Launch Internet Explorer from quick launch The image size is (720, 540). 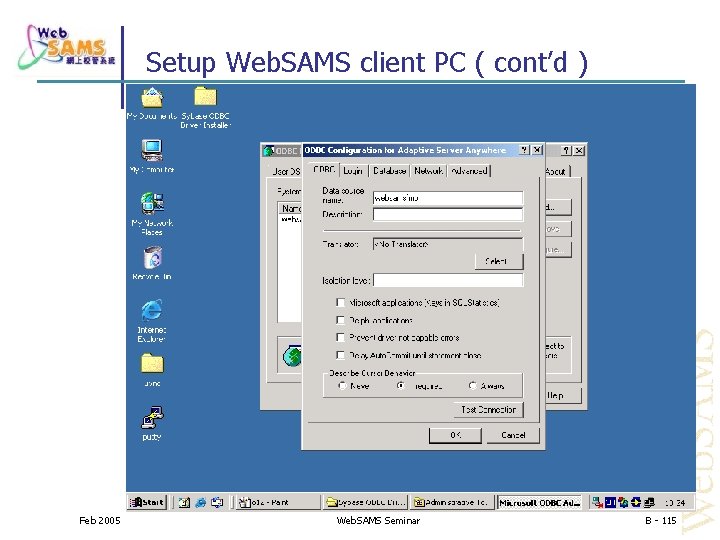[x=201, y=503]
